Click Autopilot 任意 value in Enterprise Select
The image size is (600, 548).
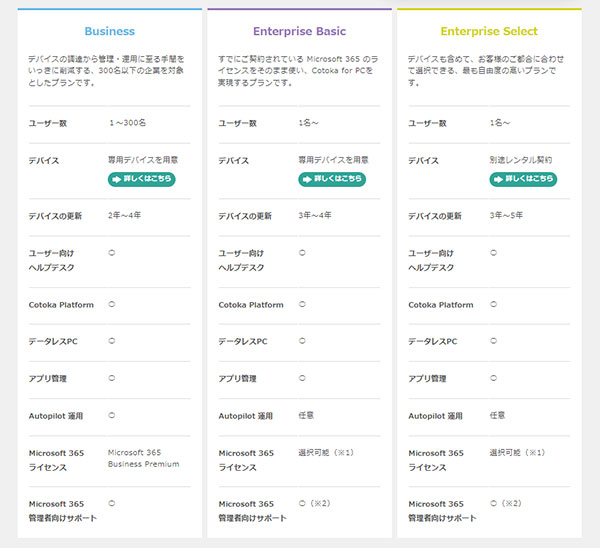click(x=497, y=415)
